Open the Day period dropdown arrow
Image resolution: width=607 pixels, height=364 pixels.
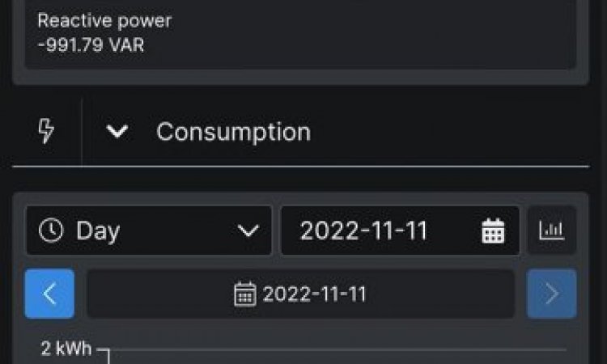248,231
